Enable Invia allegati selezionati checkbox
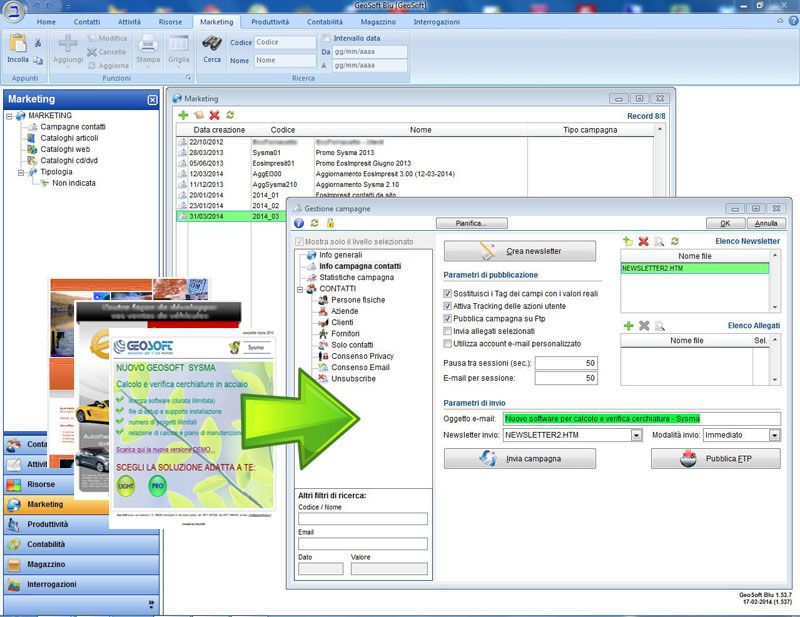The height and width of the screenshot is (617, 800). coord(447,330)
